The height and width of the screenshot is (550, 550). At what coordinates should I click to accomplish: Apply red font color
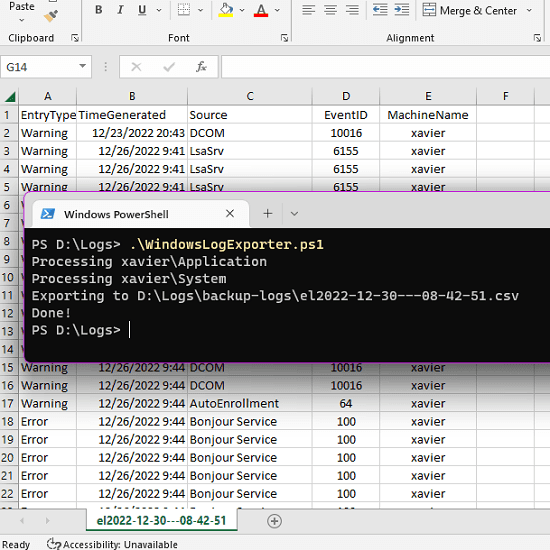[261, 10]
